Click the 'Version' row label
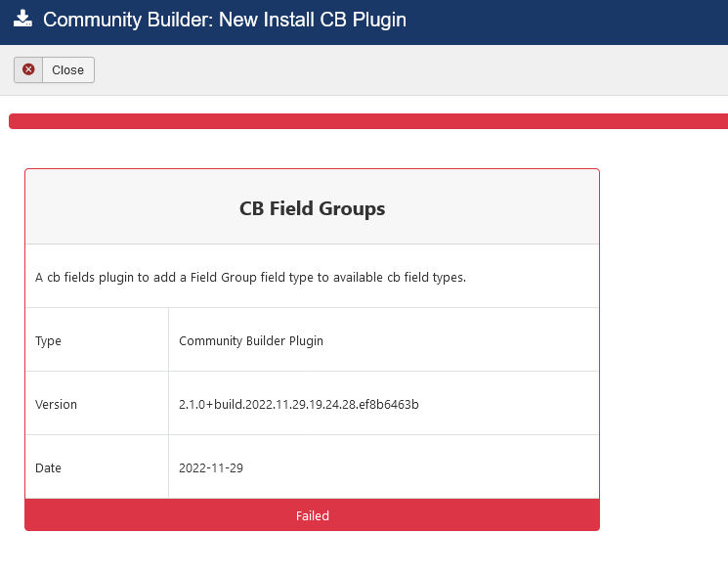This screenshot has height=577, width=728. 56,404
